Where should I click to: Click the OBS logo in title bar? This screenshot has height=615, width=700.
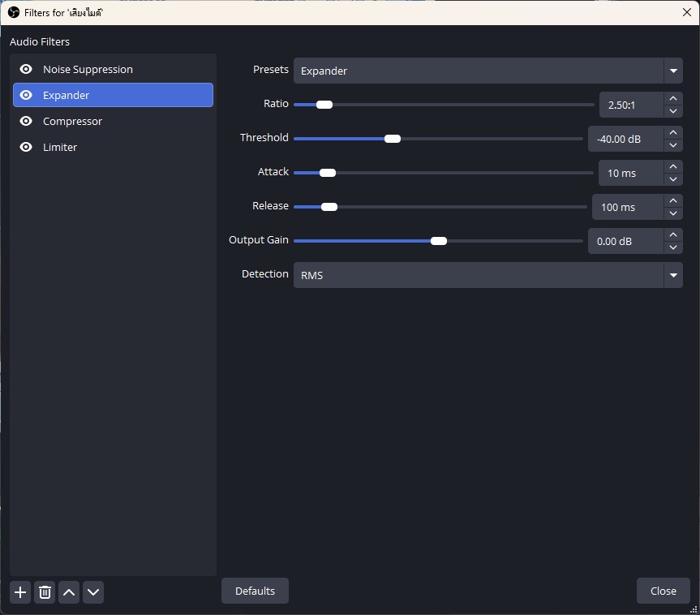(x=14, y=12)
